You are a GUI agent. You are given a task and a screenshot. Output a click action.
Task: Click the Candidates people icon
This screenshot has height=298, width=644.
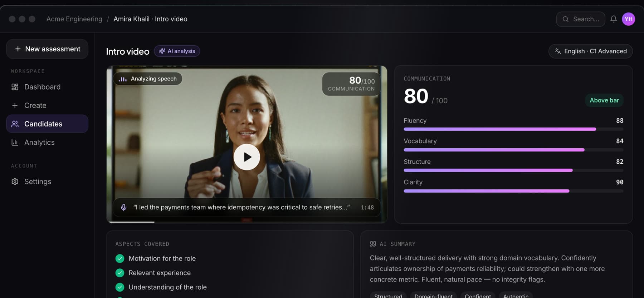(15, 124)
